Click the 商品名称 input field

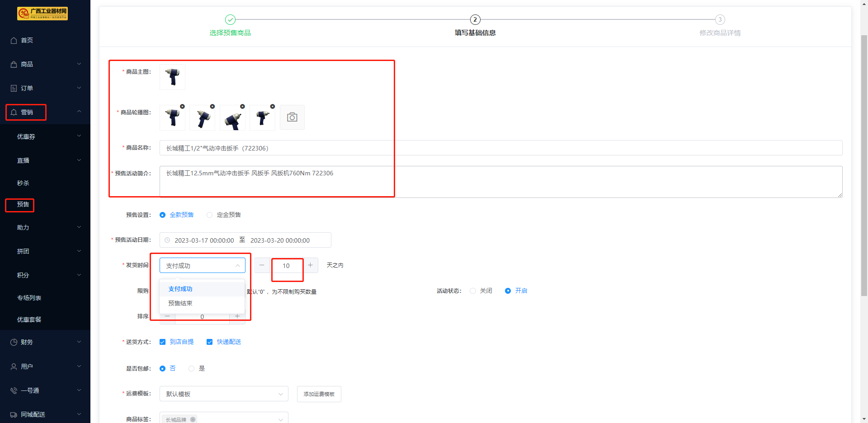[x=500, y=148]
